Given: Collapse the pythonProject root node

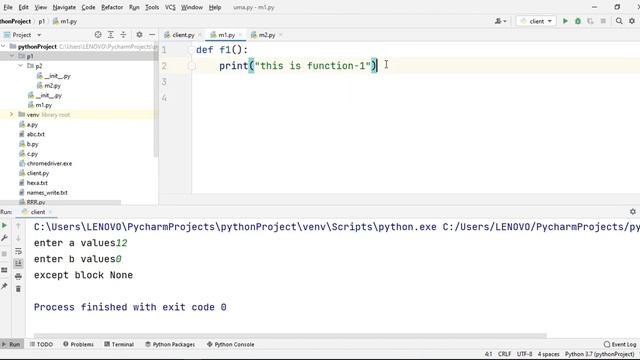Looking at the screenshot, I should point(4,47).
